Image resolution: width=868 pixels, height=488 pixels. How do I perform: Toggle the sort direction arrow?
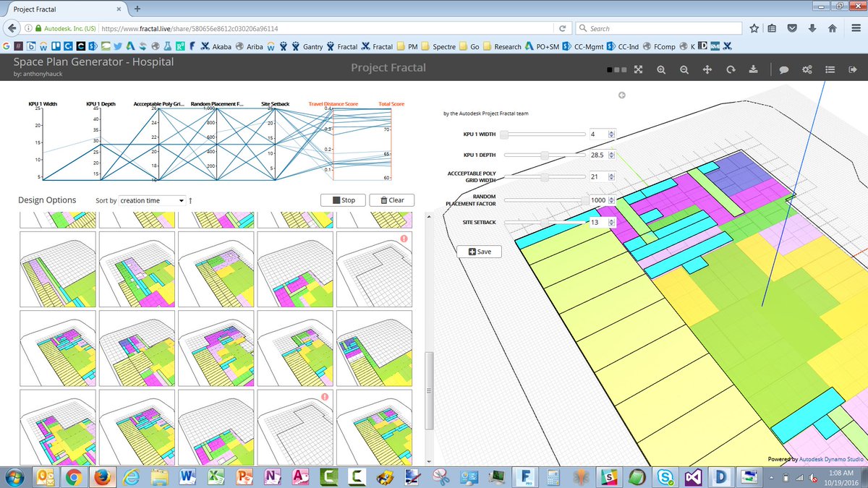tap(191, 200)
